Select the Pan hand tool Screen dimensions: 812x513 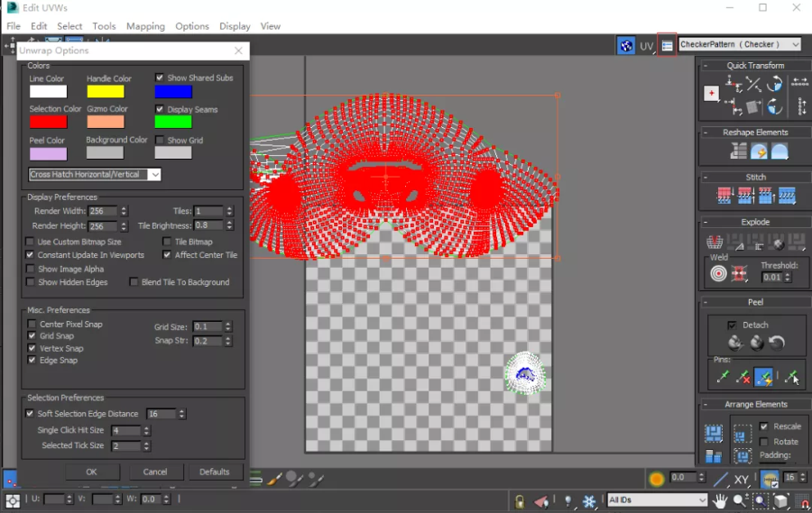tap(721, 500)
